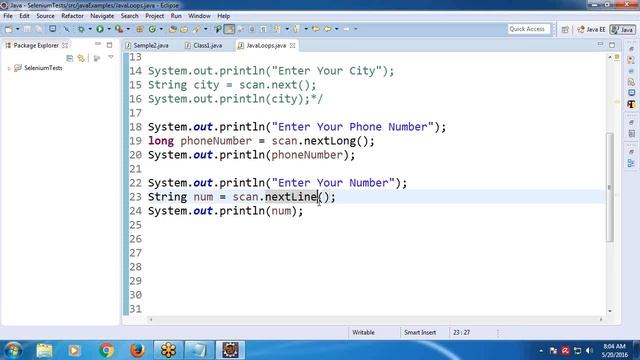Click the New Java Class icon

[x=152, y=29]
